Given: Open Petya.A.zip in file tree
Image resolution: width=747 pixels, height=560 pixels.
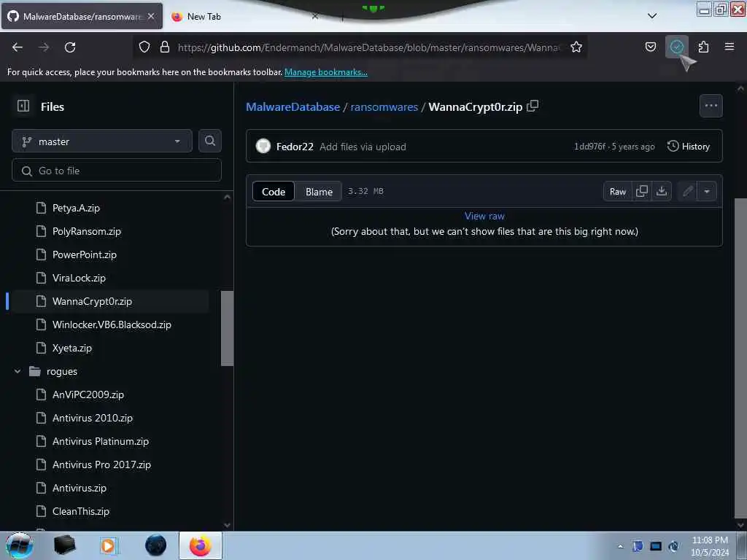Looking at the screenshot, I should pyautogui.click(x=76, y=208).
